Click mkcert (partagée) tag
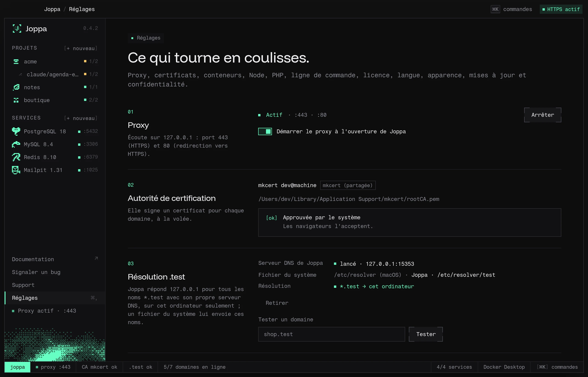Image resolution: width=588 pixels, height=377 pixels. (x=348, y=185)
